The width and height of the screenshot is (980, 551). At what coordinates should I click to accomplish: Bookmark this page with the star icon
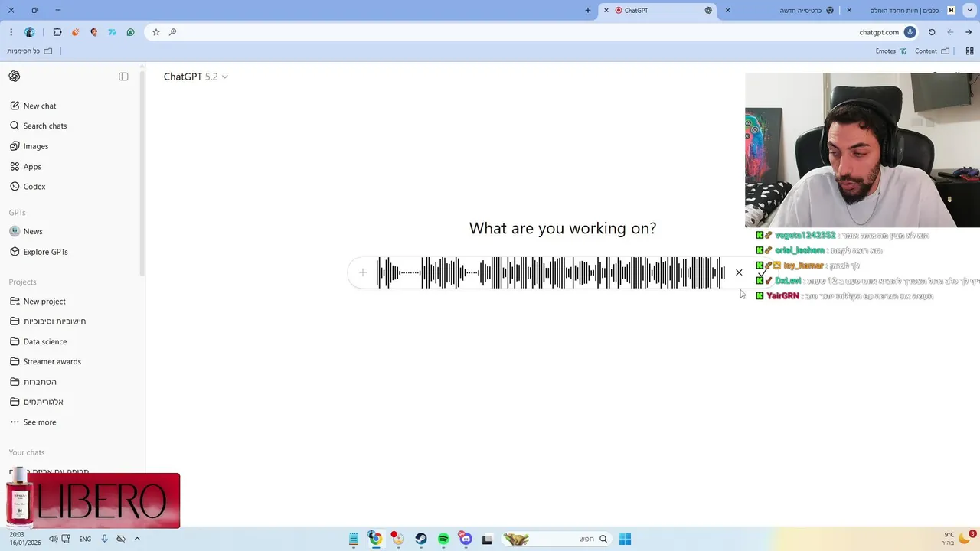point(156,32)
